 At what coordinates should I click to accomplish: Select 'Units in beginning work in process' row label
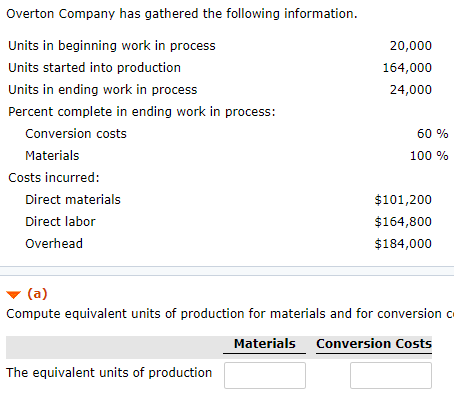(x=112, y=46)
